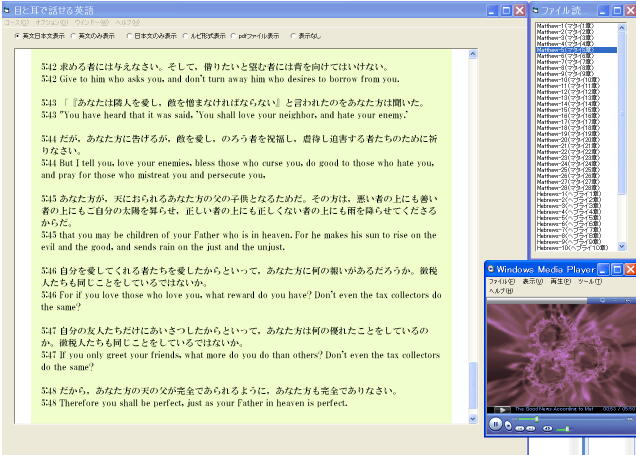The width and height of the screenshot is (636, 455).
Task: Open the ファイル(F) menu in Media Player
Action: click(502, 281)
